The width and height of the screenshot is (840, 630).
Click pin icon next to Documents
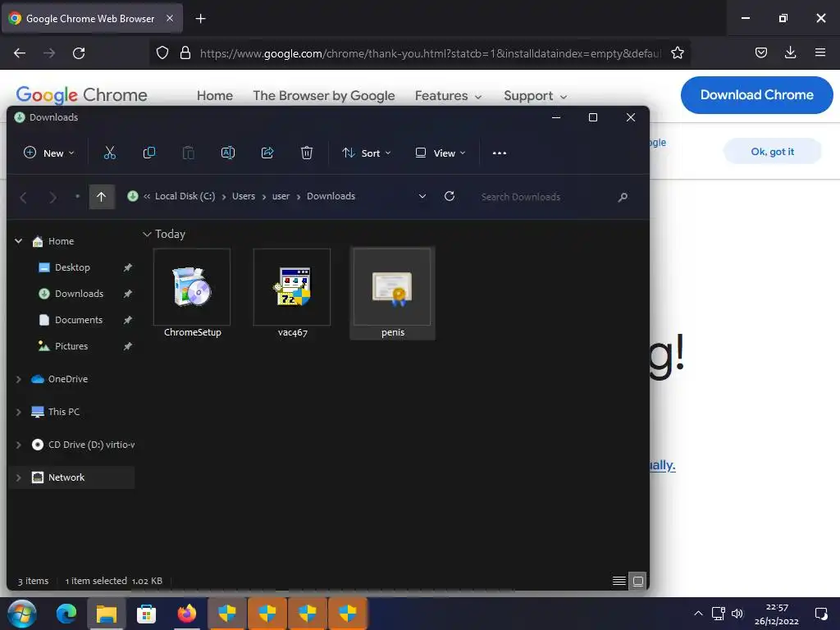[x=127, y=320]
